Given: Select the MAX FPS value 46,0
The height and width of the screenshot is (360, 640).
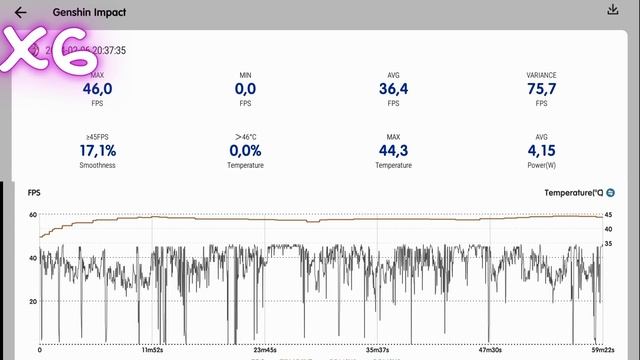Looking at the screenshot, I should (x=97, y=89).
